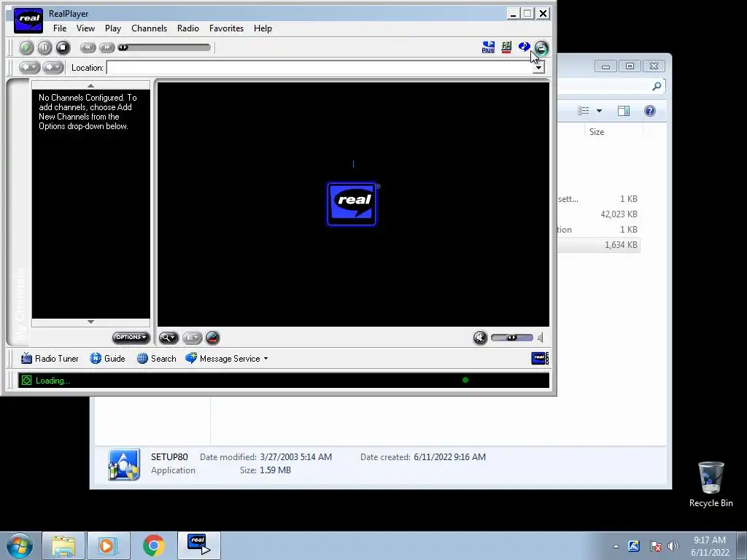Open the RealPlayer Plus icon
Viewport: 747px width, 560px height.
tap(488, 47)
